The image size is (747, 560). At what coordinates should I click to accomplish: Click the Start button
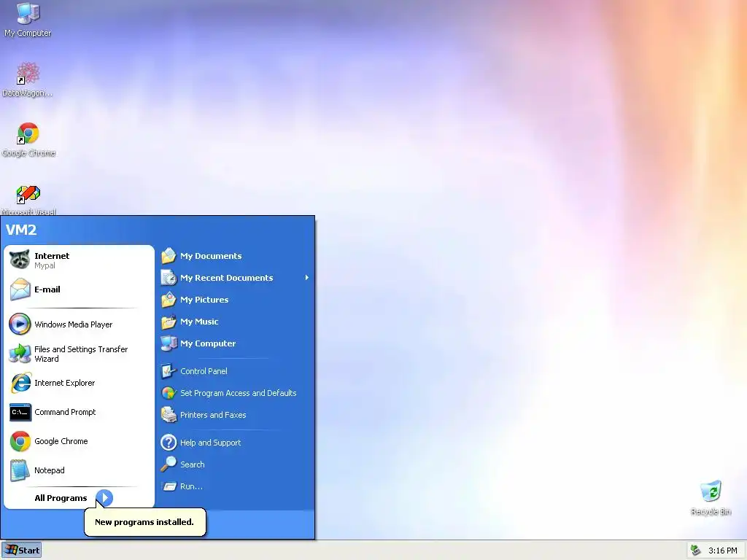click(x=21, y=551)
